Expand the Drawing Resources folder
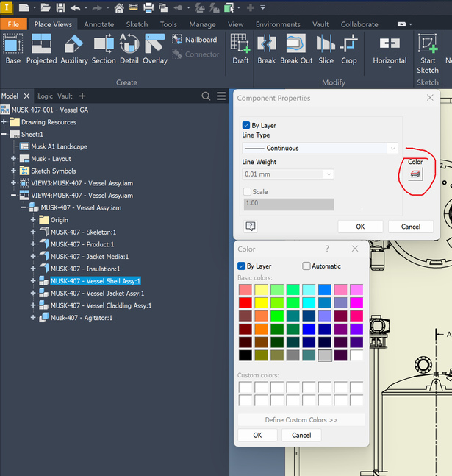This screenshot has height=476, width=452. pyautogui.click(x=4, y=122)
